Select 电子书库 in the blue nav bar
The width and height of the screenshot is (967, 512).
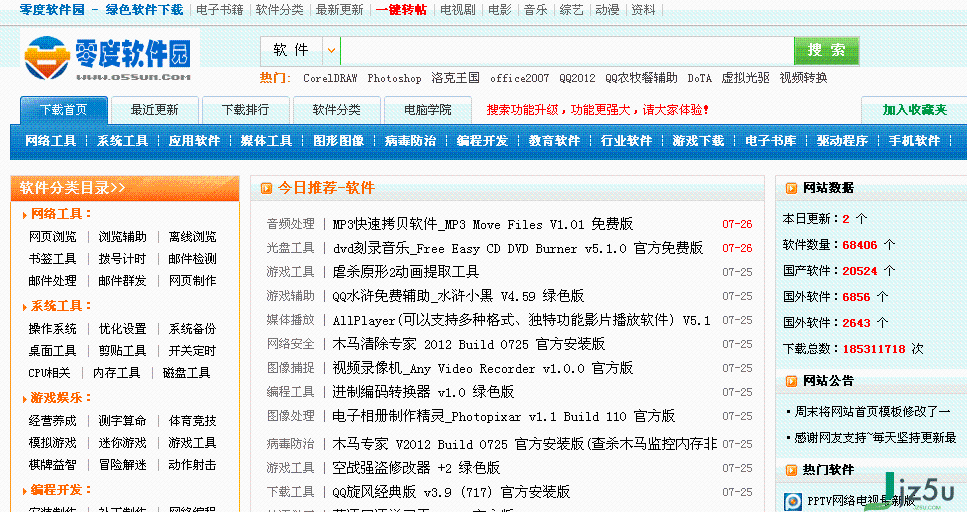point(770,141)
